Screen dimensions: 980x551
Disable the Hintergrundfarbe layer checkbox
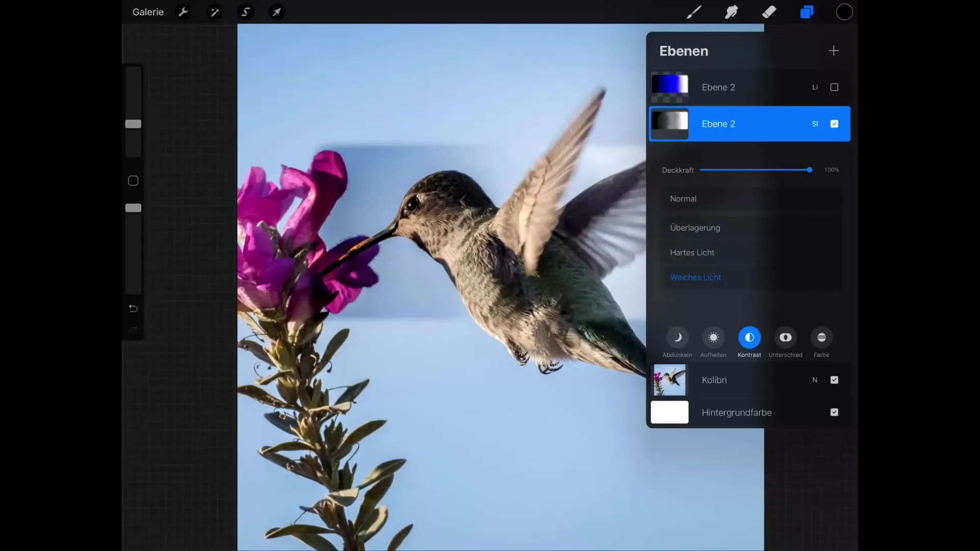coord(834,412)
